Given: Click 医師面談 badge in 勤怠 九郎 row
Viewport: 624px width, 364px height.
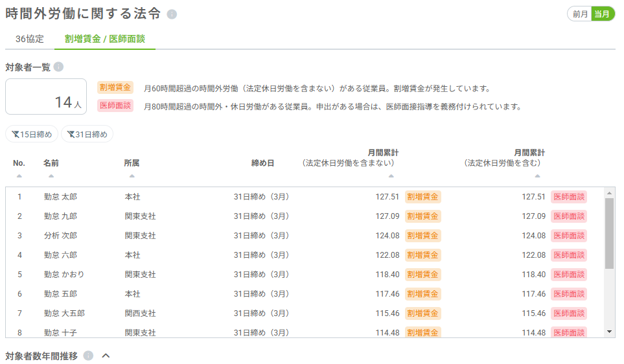Looking at the screenshot, I should (568, 216).
